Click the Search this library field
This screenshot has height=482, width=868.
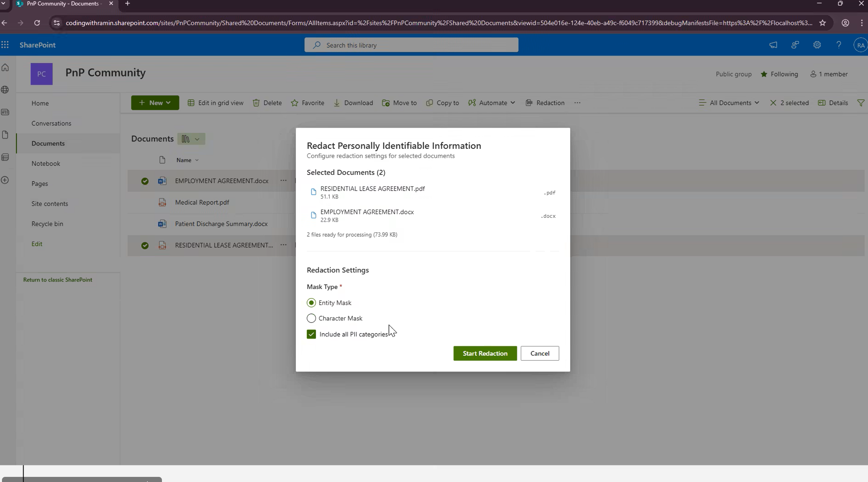411,45
